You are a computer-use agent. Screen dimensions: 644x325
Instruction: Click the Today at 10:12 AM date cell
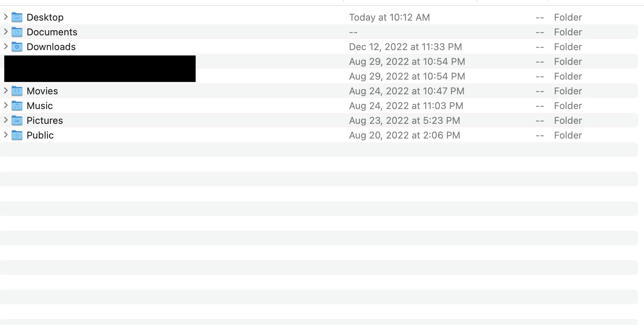pyautogui.click(x=389, y=17)
